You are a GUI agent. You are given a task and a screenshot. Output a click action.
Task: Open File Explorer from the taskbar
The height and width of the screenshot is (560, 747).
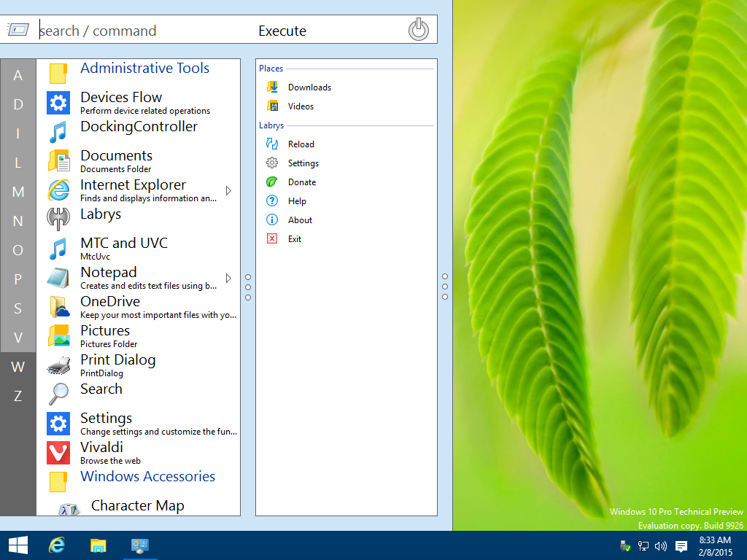[x=98, y=545]
